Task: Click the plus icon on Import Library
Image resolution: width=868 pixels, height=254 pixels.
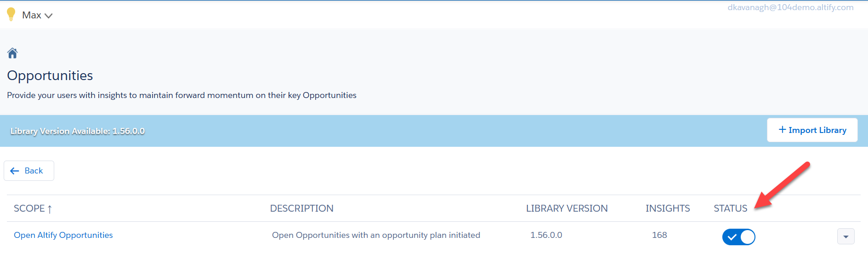Action: (782, 130)
